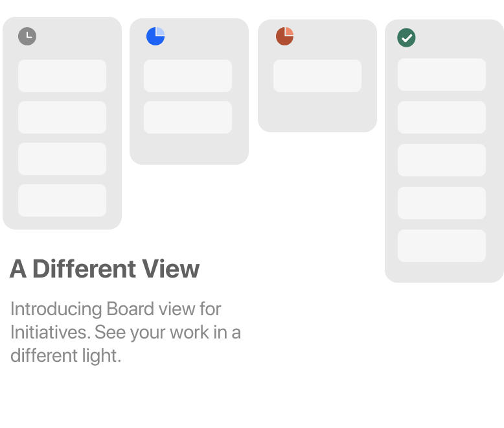This screenshot has width=504, height=428.
Task: Select fourth card in clock column
Action: [62, 200]
